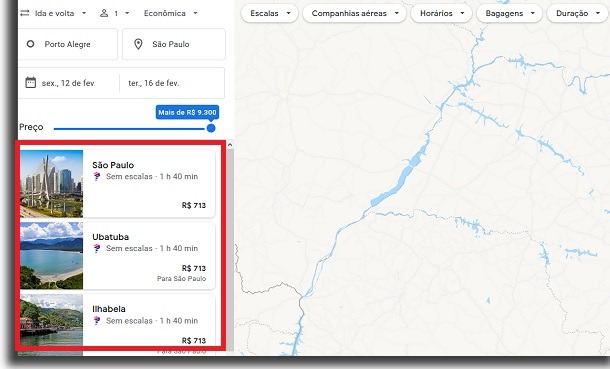Image resolution: width=610 pixels, height=369 pixels.
Task: Click Sem escalas text on Ilhabela card
Action: pyautogui.click(x=130, y=321)
